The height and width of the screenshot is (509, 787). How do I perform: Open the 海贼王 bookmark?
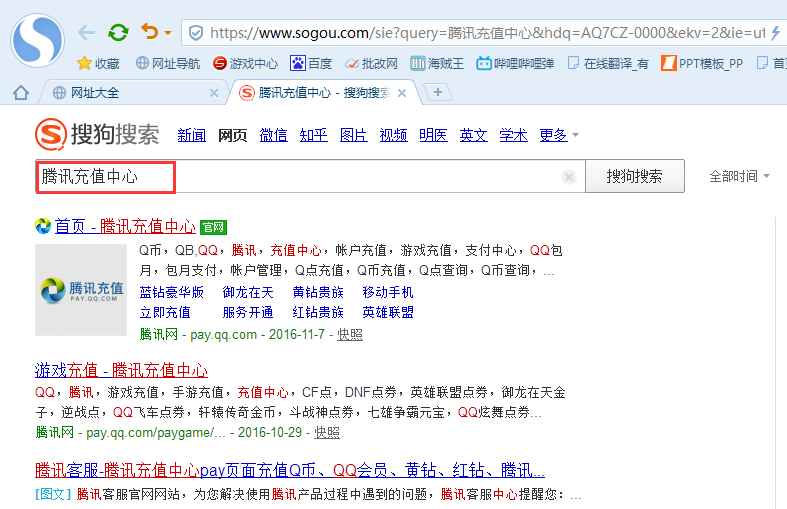click(437, 63)
